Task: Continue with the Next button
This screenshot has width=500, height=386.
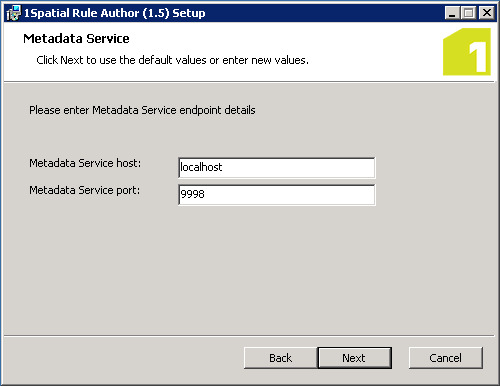Action: tap(354, 358)
